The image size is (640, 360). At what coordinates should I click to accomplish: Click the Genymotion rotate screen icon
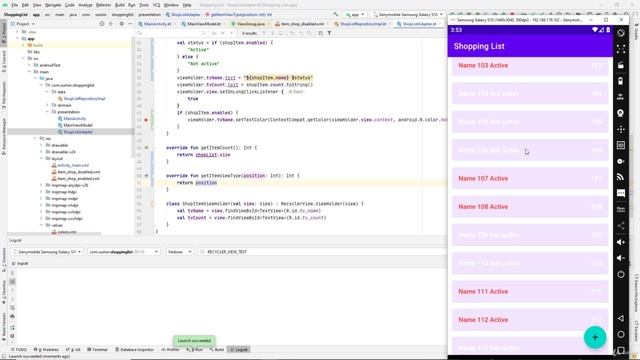tap(621, 33)
